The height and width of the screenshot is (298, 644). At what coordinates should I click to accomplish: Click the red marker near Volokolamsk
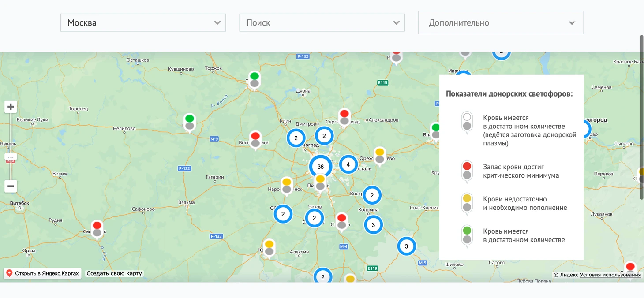(255, 139)
